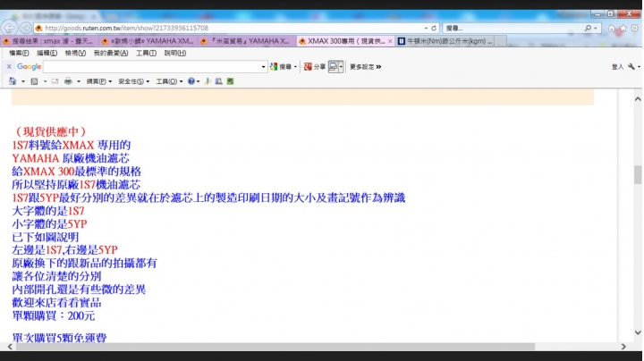The image size is (644, 361).
Task: Open the 檔案(F) File menu
Action: point(19,53)
